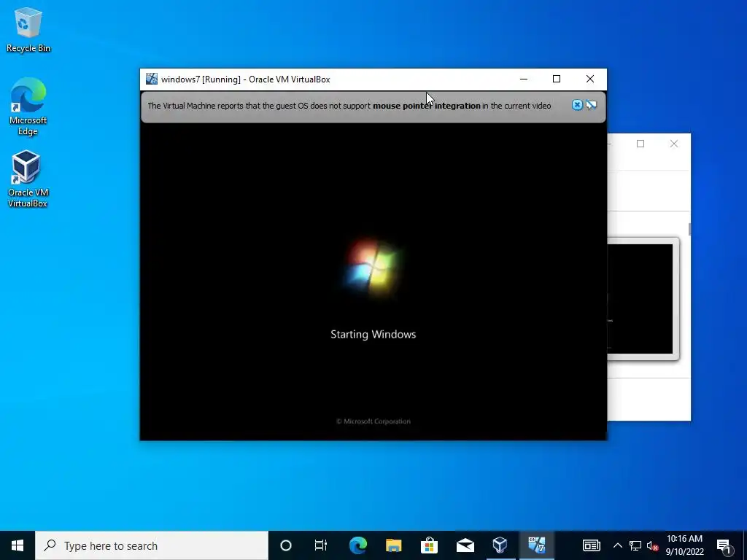Open the Oracle VM VirtualBox desktop shortcut
This screenshot has width=747, height=560.
click(x=28, y=179)
